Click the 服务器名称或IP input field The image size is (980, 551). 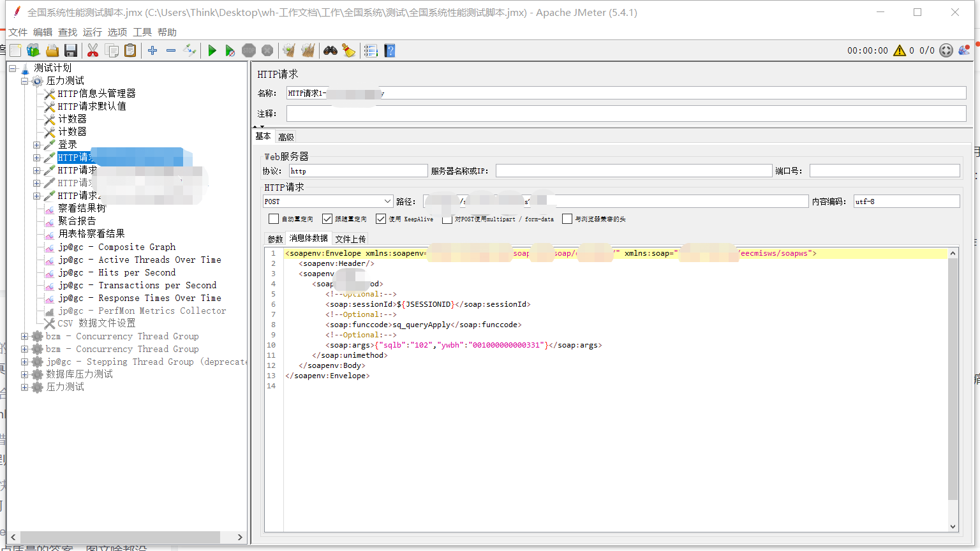[x=634, y=171]
